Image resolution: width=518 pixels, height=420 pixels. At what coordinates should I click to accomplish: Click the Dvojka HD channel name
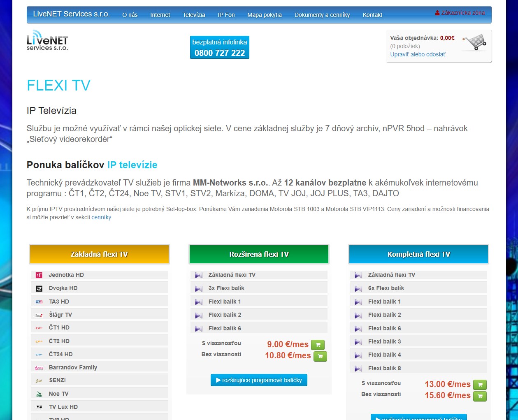coord(63,288)
